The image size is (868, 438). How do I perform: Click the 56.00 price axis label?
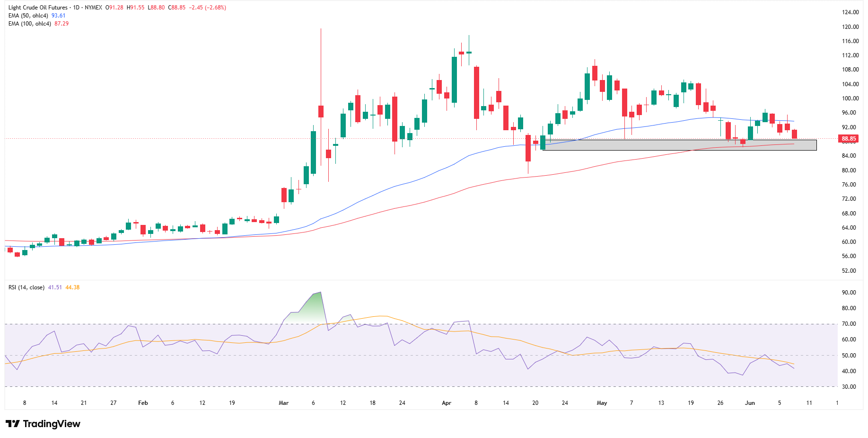849,256
